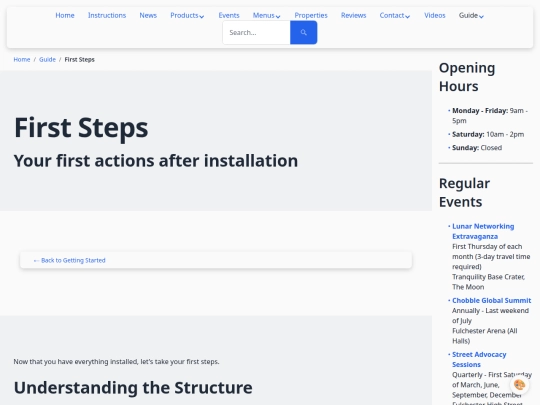Screen dimensions: 540x405
Task: Click the 'First Steps' page heading
Action: click(x=81, y=128)
